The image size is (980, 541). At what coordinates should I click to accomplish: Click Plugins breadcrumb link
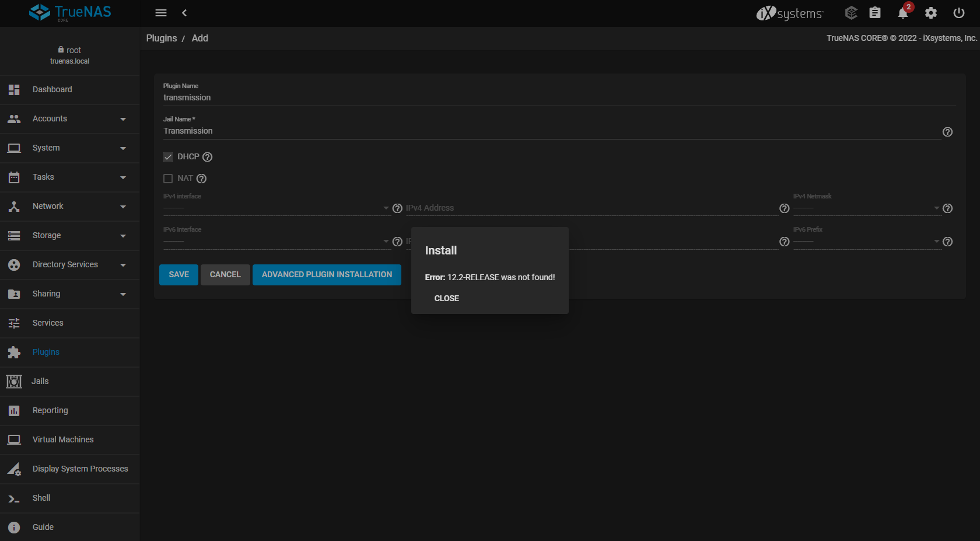[162, 39]
